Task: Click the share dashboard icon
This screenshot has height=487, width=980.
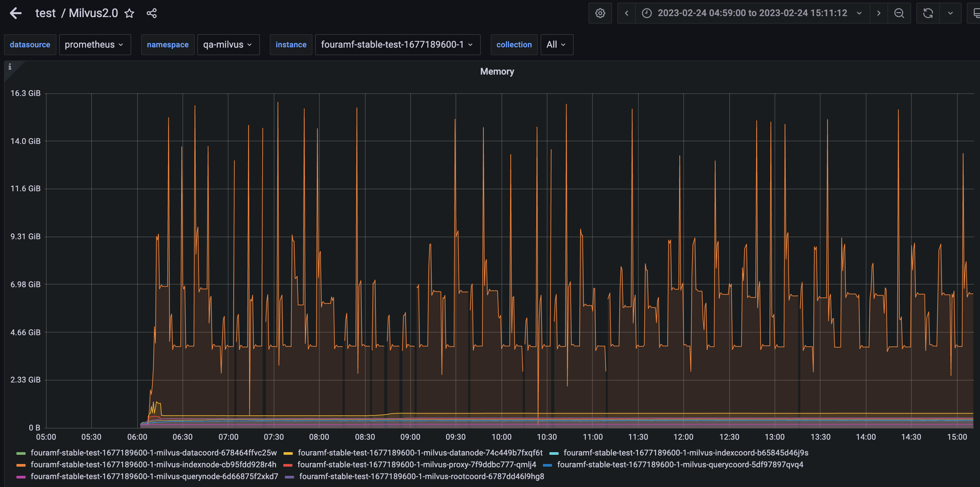Action: point(151,13)
